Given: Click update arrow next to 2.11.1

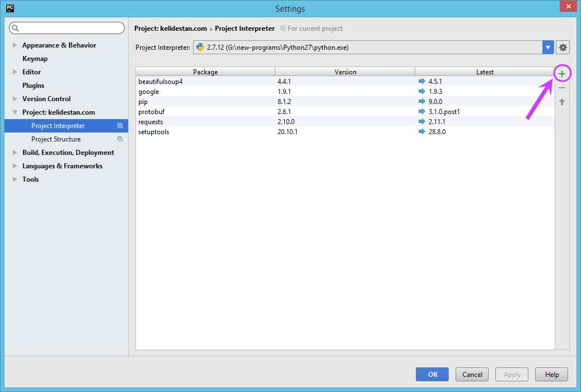Looking at the screenshot, I should click(x=421, y=121).
